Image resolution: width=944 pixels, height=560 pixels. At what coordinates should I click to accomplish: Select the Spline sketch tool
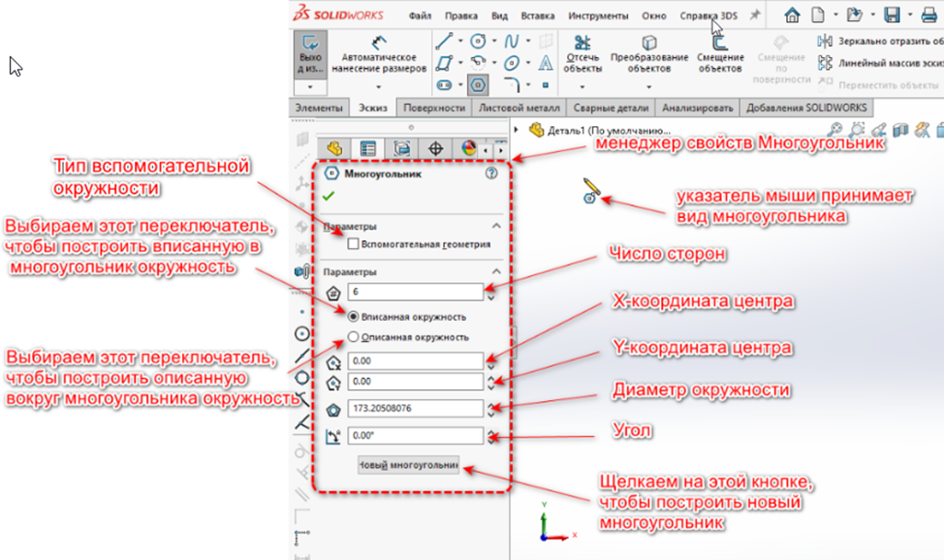[x=511, y=41]
